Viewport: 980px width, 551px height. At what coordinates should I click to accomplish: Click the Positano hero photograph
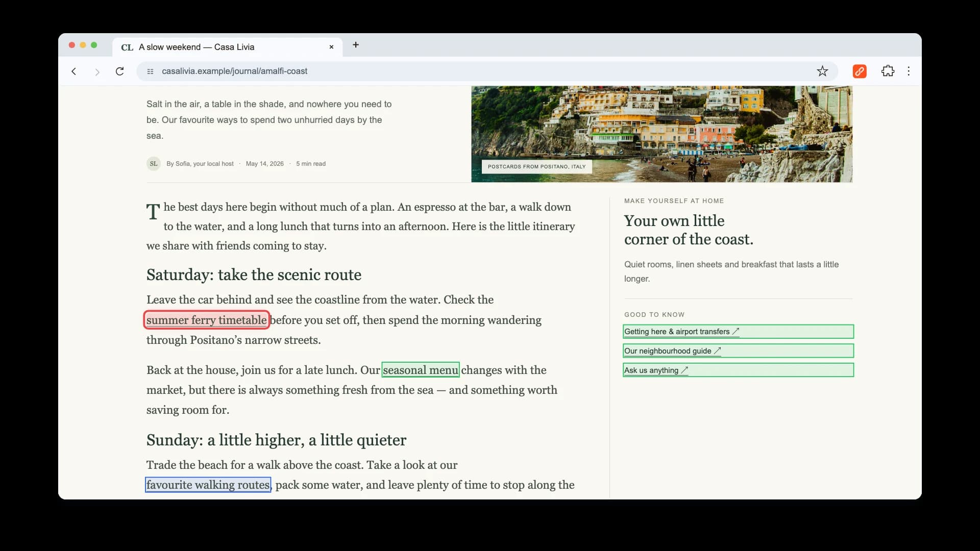click(661, 134)
